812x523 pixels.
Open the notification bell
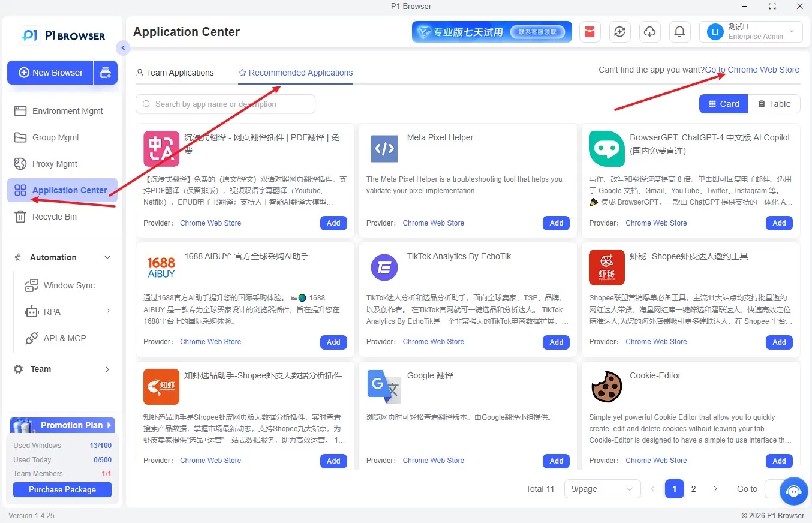(x=679, y=32)
